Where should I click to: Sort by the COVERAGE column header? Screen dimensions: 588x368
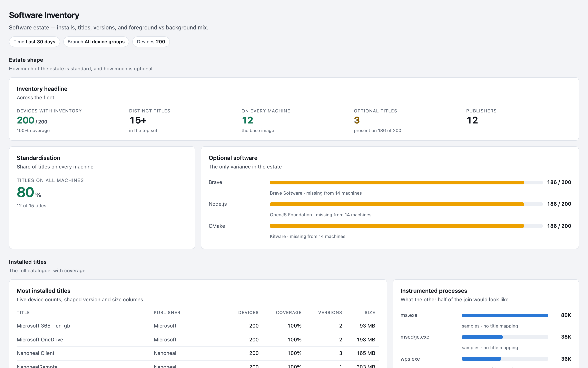(x=289, y=313)
